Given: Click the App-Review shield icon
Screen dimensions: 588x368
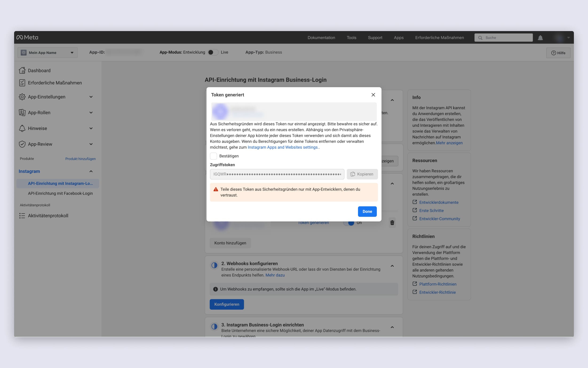Looking at the screenshot, I should (x=22, y=144).
